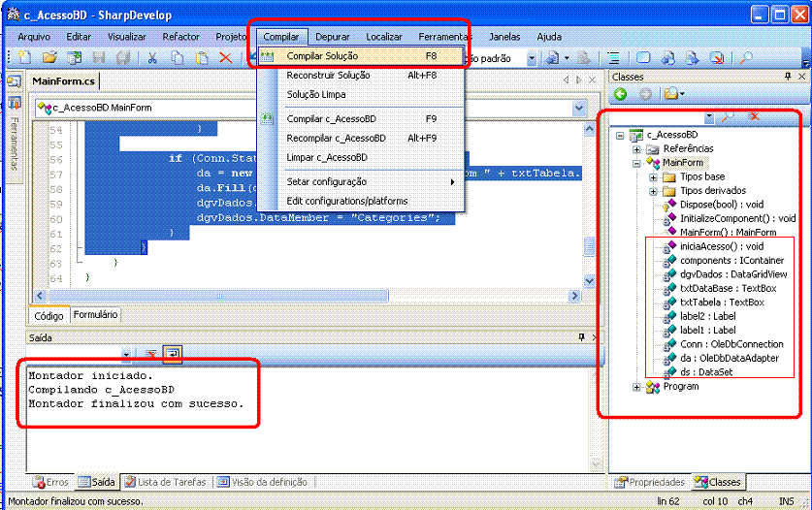The width and height of the screenshot is (812, 510).
Task: Switch to the Código tab
Action: [49, 315]
